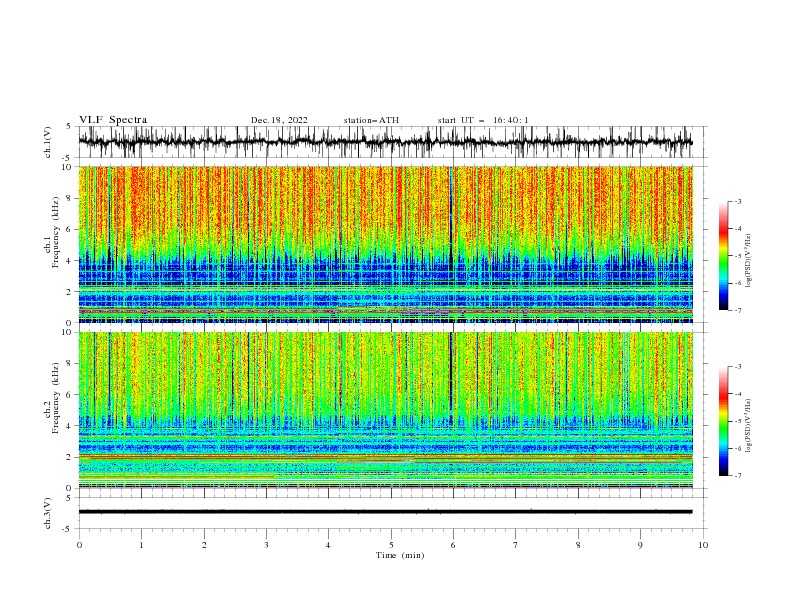792x612 pixels.
Task: Click the "-3" label on upper color bar
Action: pos(737,201)
